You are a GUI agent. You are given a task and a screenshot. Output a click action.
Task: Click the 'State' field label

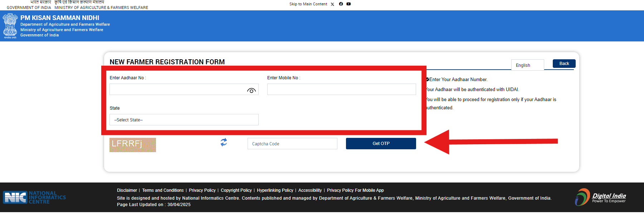pyautogui.click(x=114, y=108)
